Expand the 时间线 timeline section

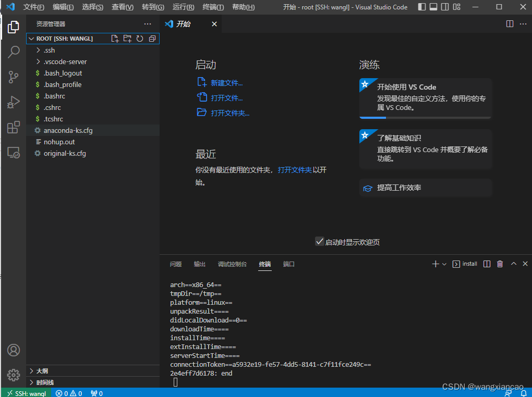pyautogui.click(x=93, y=382)
